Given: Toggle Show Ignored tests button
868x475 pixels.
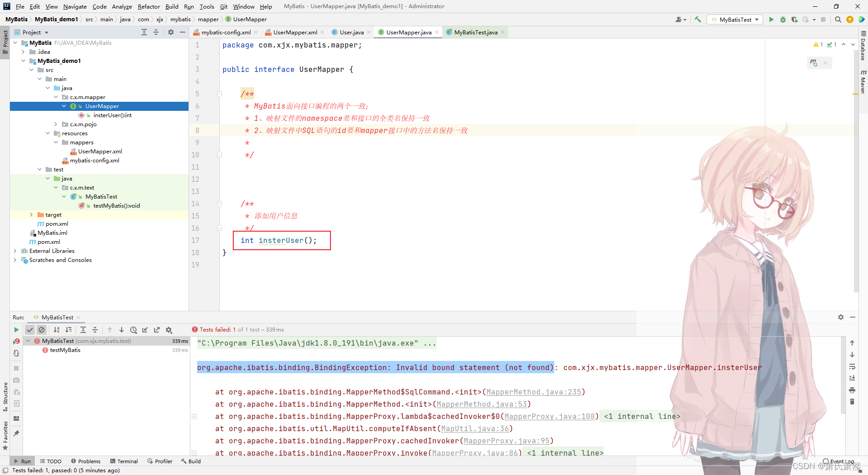Looking at the screenshot, I should tap(42, 330).
